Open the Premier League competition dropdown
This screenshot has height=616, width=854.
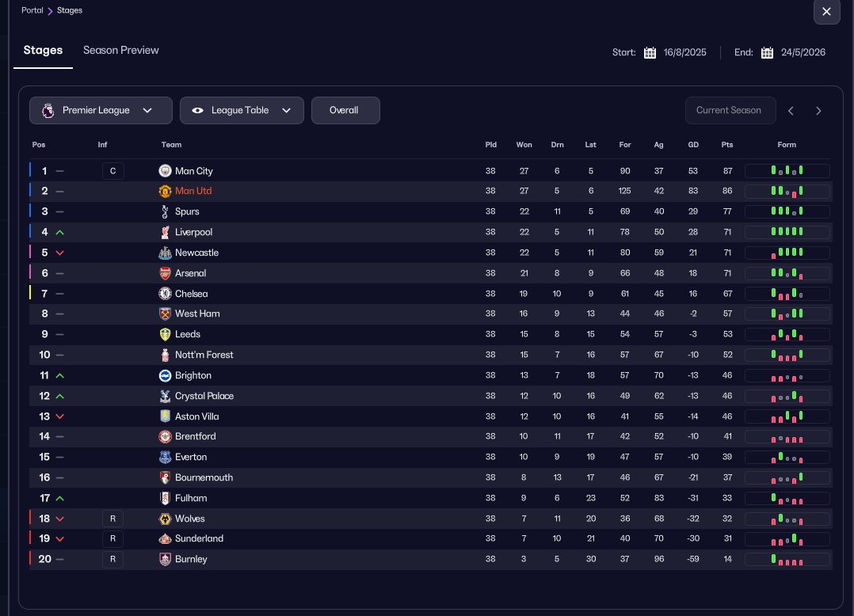pos(101,111)
